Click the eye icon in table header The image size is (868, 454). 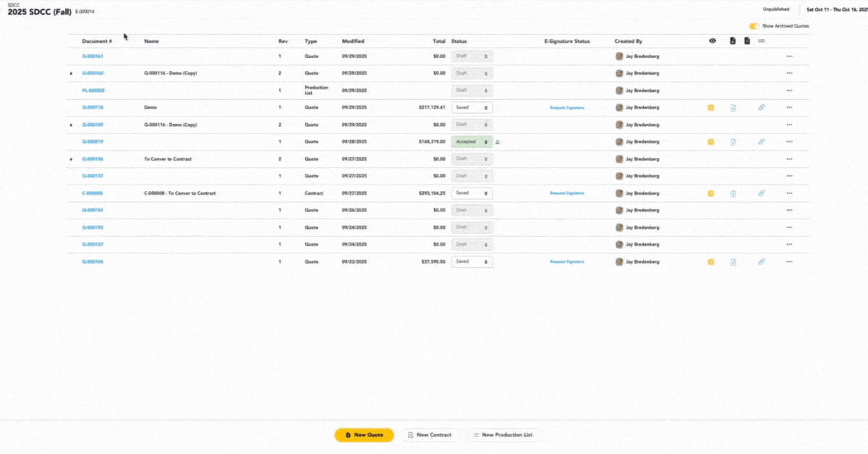tap(712, 41)
